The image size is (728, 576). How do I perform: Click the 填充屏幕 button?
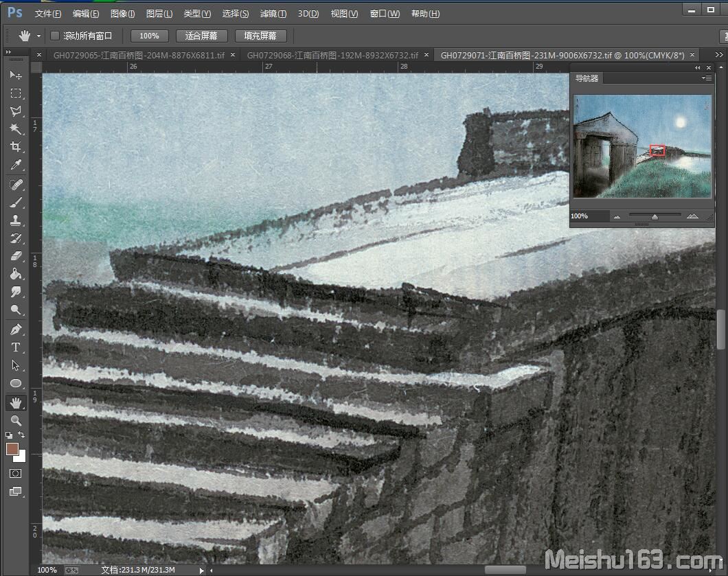(x=260, y=36)
